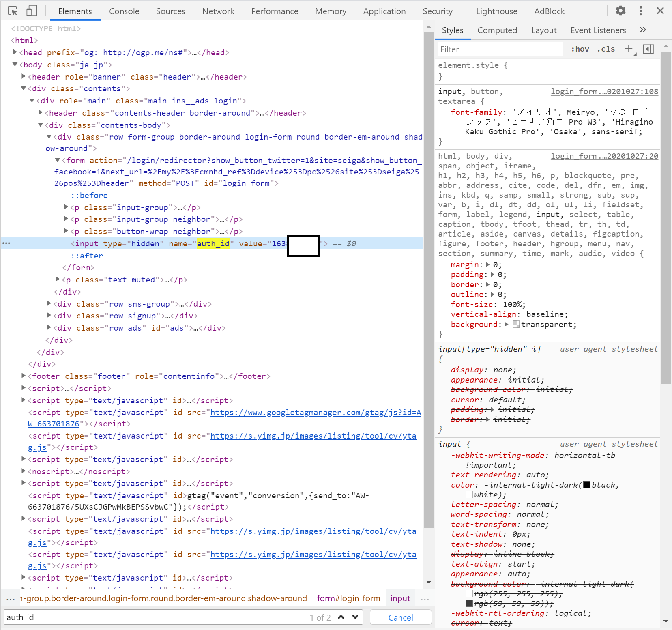Image resolution: width=672 pixels, height=630 pixels.
Task: Open the AdBlock tab
Action: pyautogui.click(x=550, y=11)
